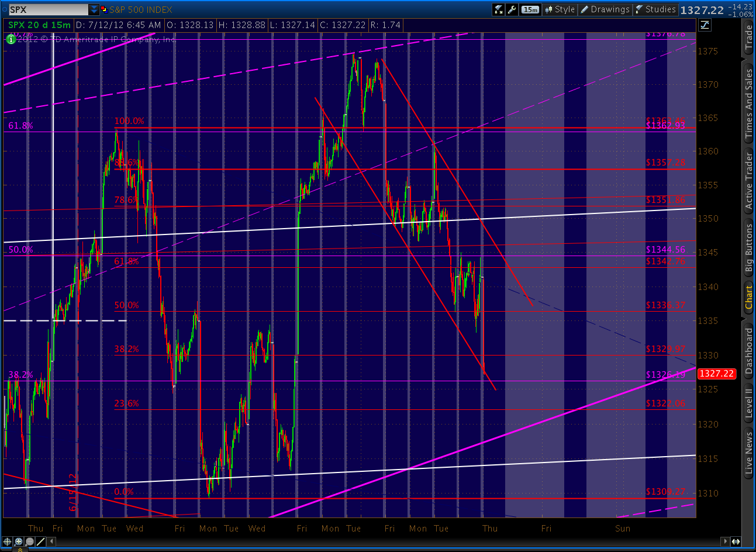Click the $1336.37 Fibonacci price label

(665, 305)
